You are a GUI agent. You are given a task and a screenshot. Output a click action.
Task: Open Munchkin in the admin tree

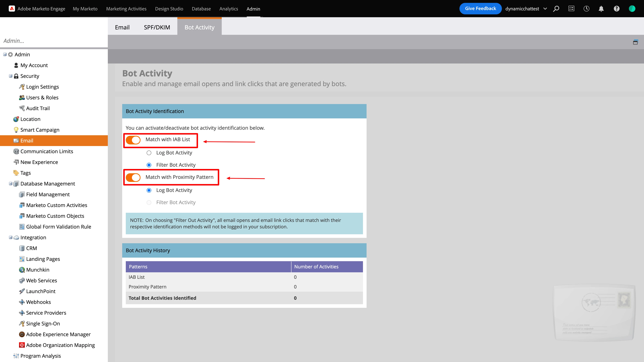click(38, 270)
